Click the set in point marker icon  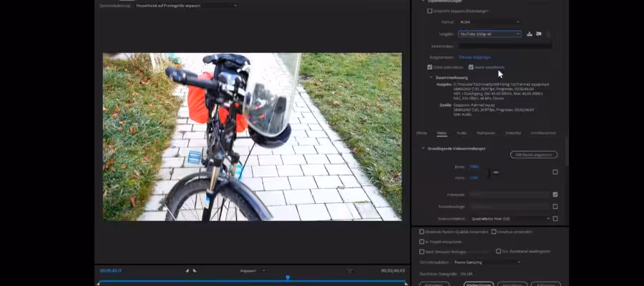coord(187,270)
